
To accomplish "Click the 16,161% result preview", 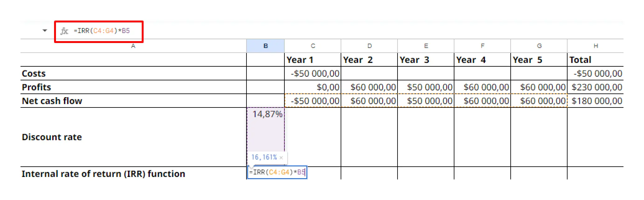I will (264, 157).
